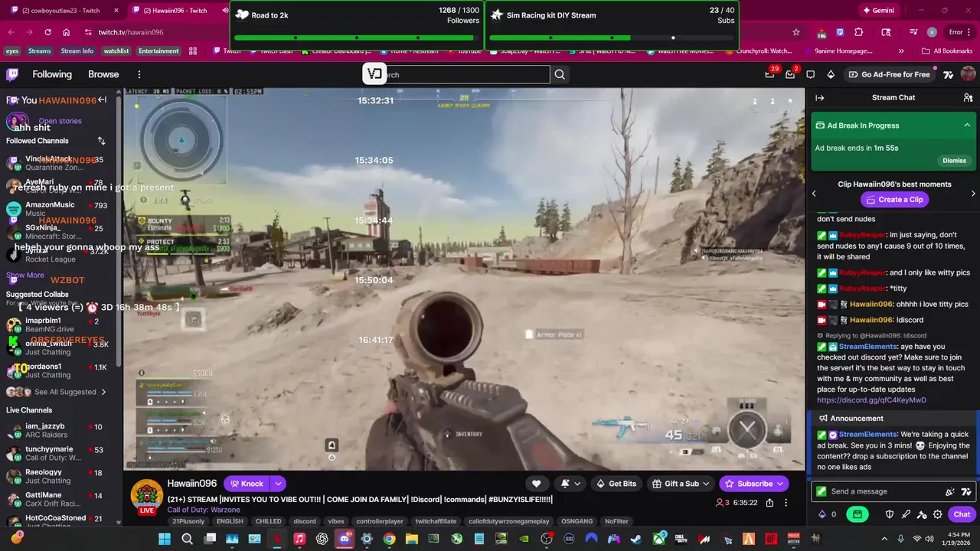Expand the Gift a Sub dropdown
This screenshot has height=551, width=980.
[x=706, y=484]
